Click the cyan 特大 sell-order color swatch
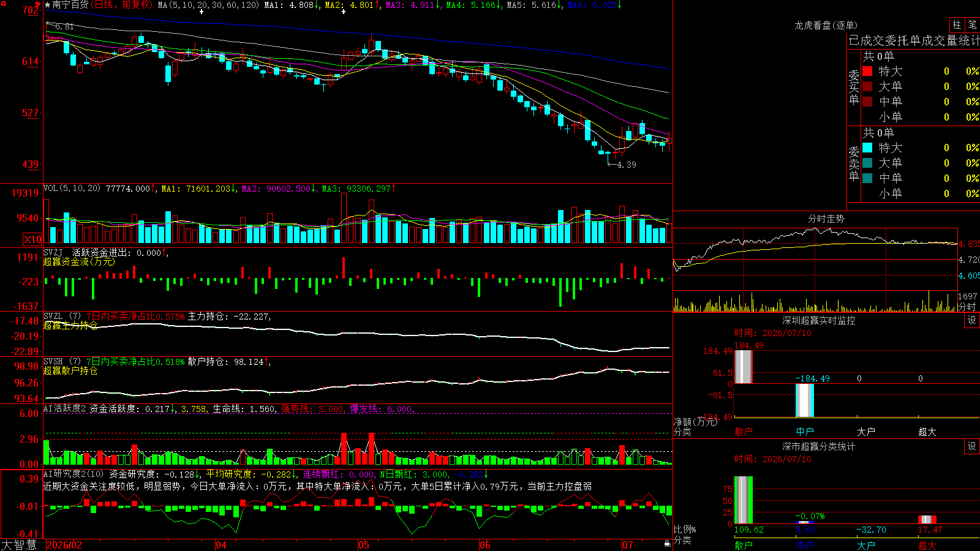The image size is (980, 551). tap(867, 148)
